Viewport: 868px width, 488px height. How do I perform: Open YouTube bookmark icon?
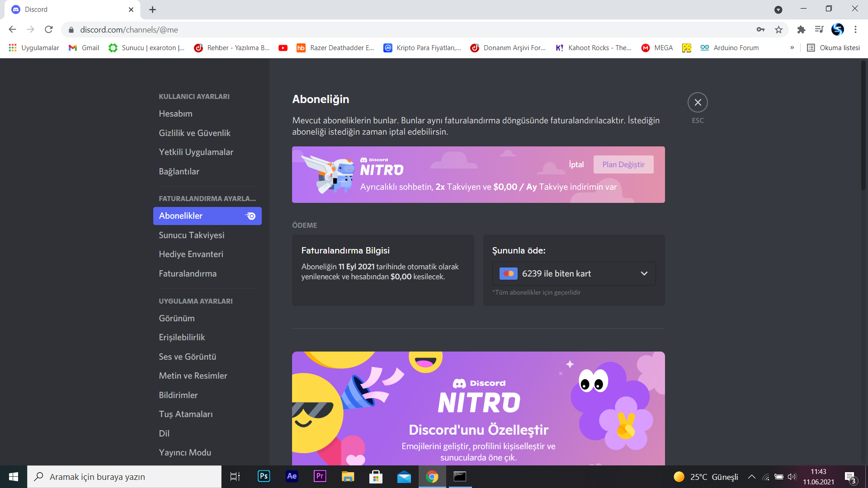(x=283, y=48)
